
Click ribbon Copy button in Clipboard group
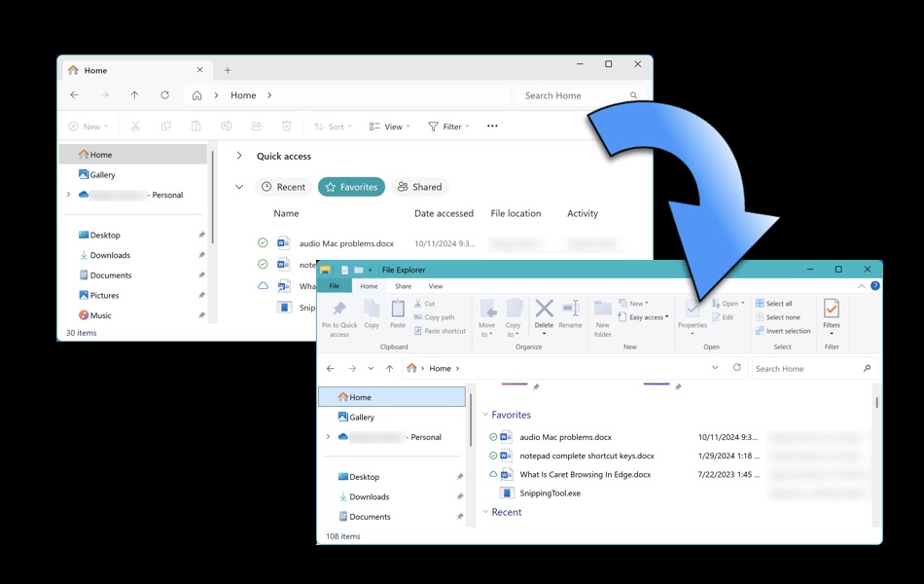tap(372, 314)
